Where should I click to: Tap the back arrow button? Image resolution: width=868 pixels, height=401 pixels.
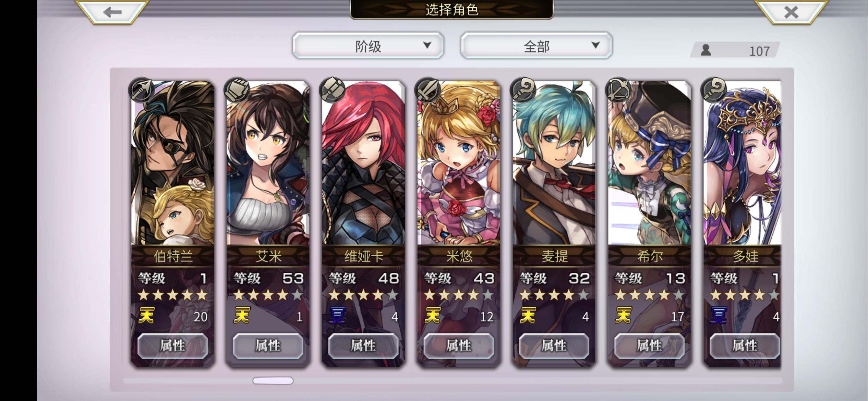click(x=113, y=12)
